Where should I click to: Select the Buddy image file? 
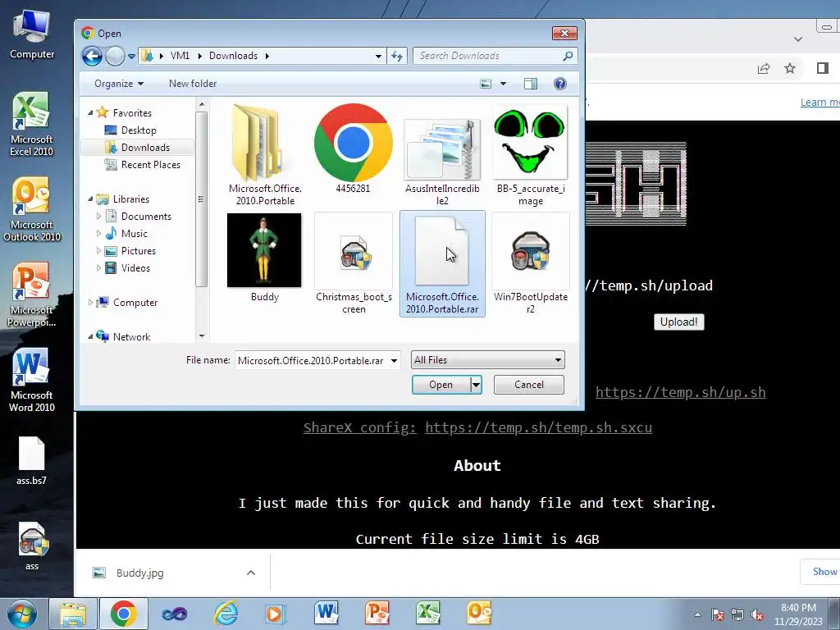tap(265, 258)
